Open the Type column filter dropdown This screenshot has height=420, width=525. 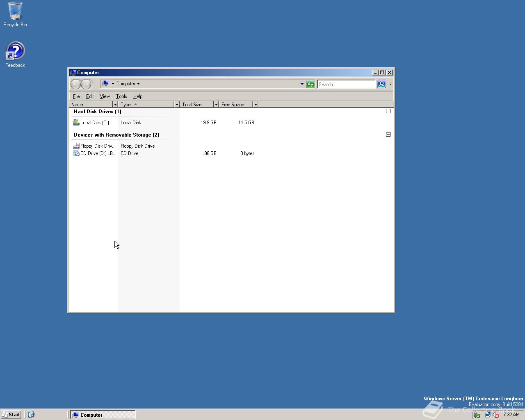177,104
